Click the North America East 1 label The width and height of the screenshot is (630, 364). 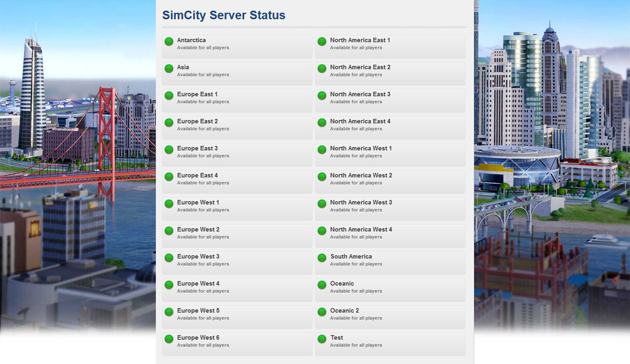point(360,40)
